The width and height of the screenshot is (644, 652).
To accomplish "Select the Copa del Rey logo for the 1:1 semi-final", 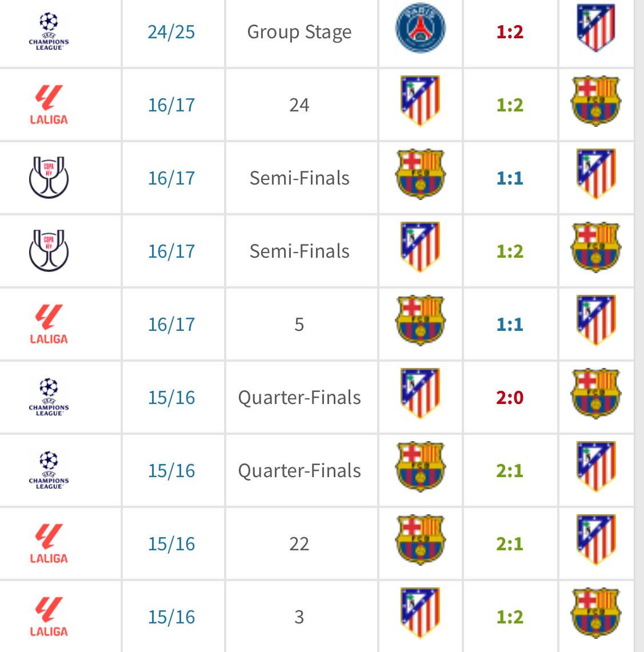I will coord(49,178).
